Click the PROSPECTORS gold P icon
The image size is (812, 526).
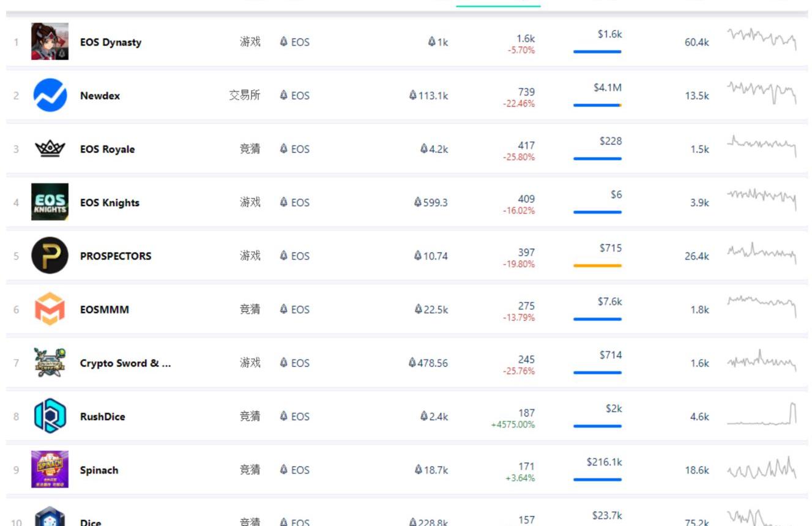50,255
